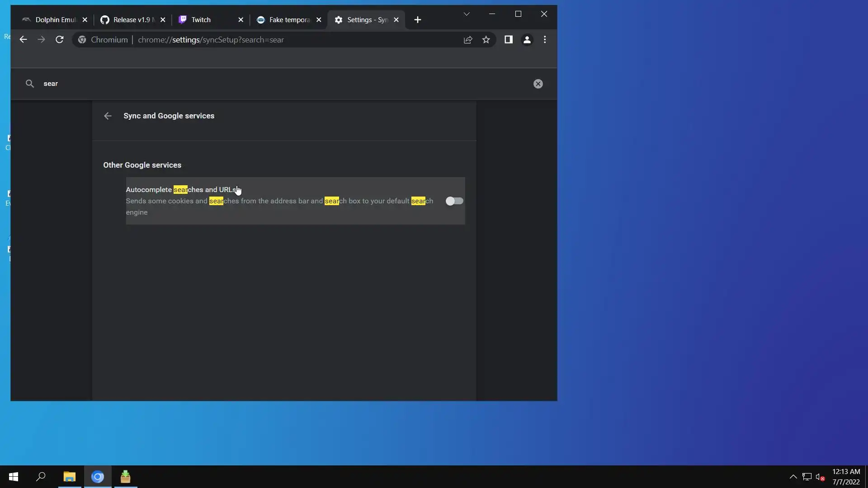The width and height of the screenshot is (868, 488).
Task: Open Chromium three-dot menu
Action: [545, 40]
